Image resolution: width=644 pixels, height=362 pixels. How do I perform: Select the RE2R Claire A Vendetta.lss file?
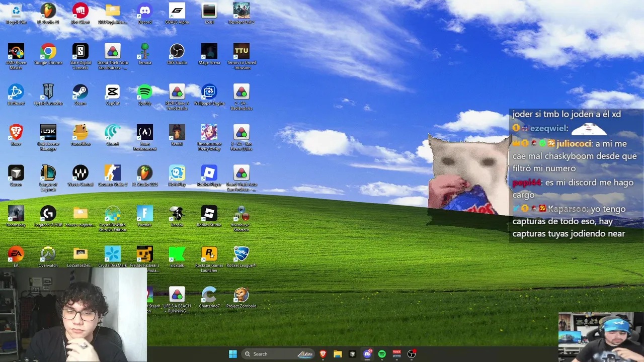pyautogui.click(x=177, y=97)
